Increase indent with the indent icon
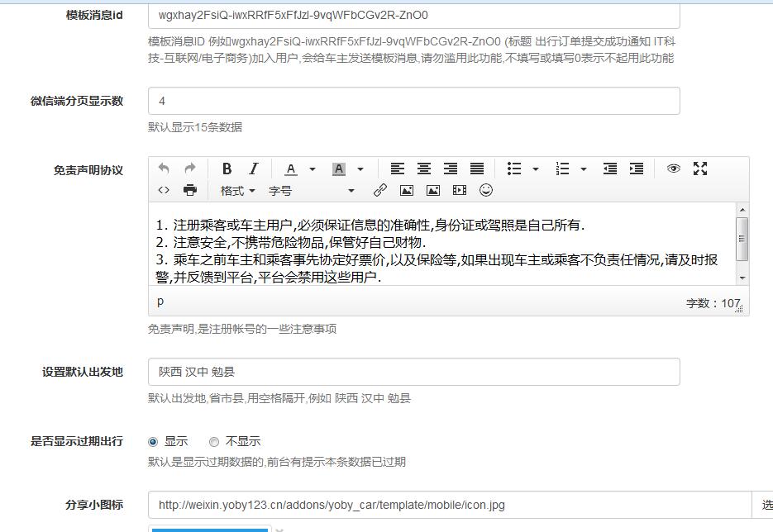The image size is (773, 532). [637, 169]
